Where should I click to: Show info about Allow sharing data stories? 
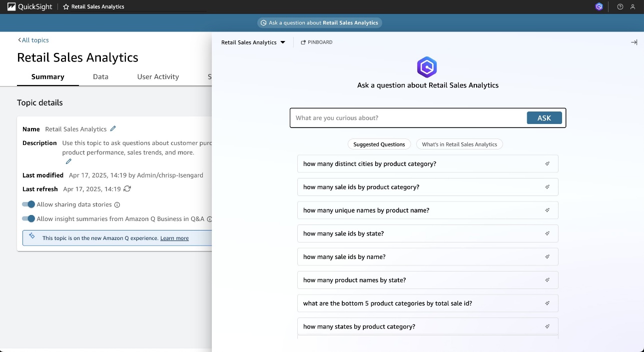point(117,204)
